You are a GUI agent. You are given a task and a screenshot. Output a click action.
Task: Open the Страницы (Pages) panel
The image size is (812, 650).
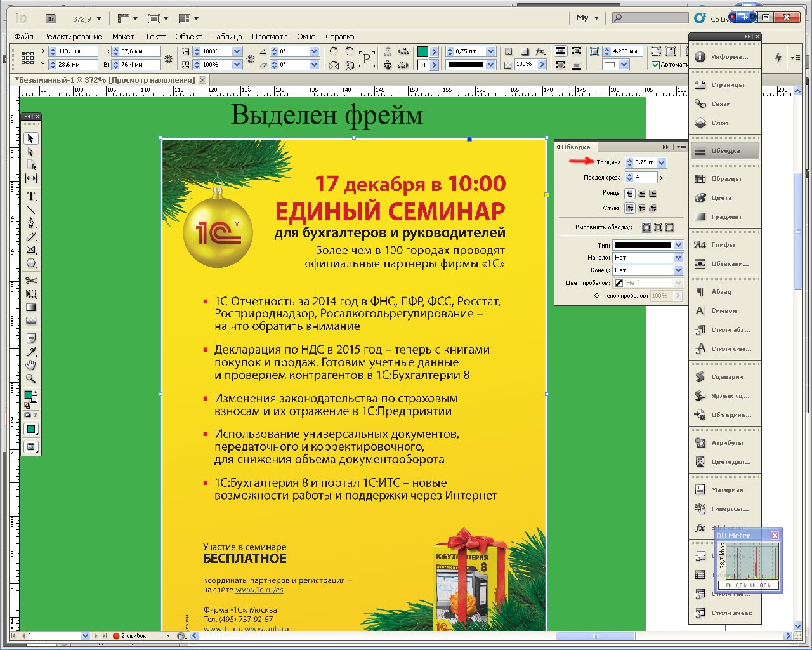[724, 84]
